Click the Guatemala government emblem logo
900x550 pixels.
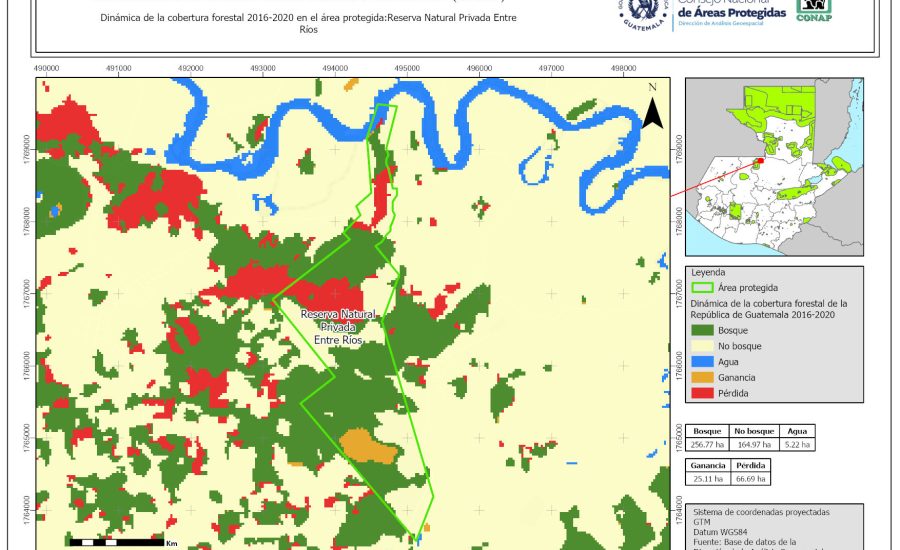click(x=642, y=12)
